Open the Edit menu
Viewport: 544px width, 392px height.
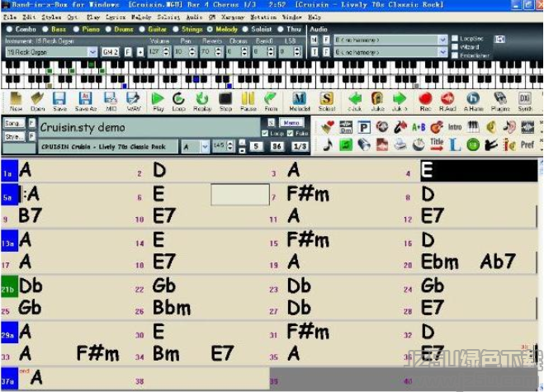(28, 17)
